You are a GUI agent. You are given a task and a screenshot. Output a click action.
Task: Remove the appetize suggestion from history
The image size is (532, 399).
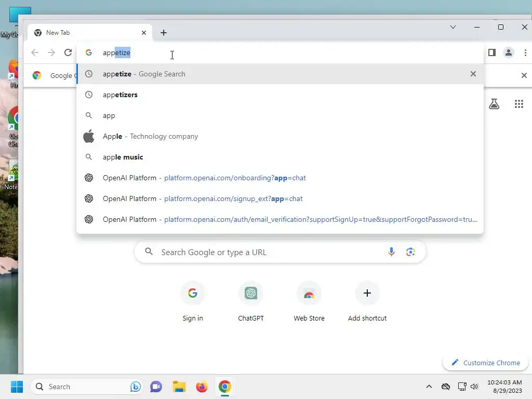(473, 74)
